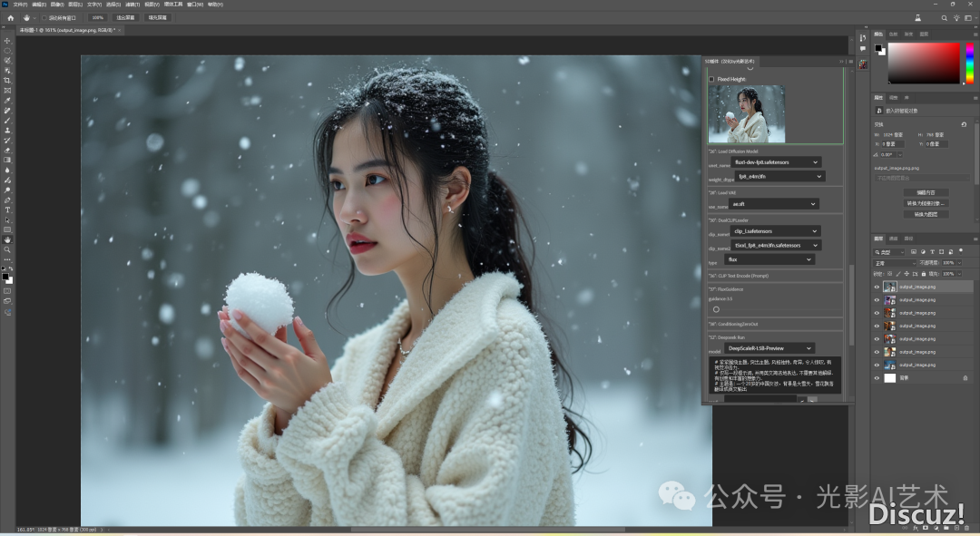Screen dimensions: 980x536
Task: Open the flux1-dev-fp8.safetensors unet dropdown
Action: click(776, 162)
